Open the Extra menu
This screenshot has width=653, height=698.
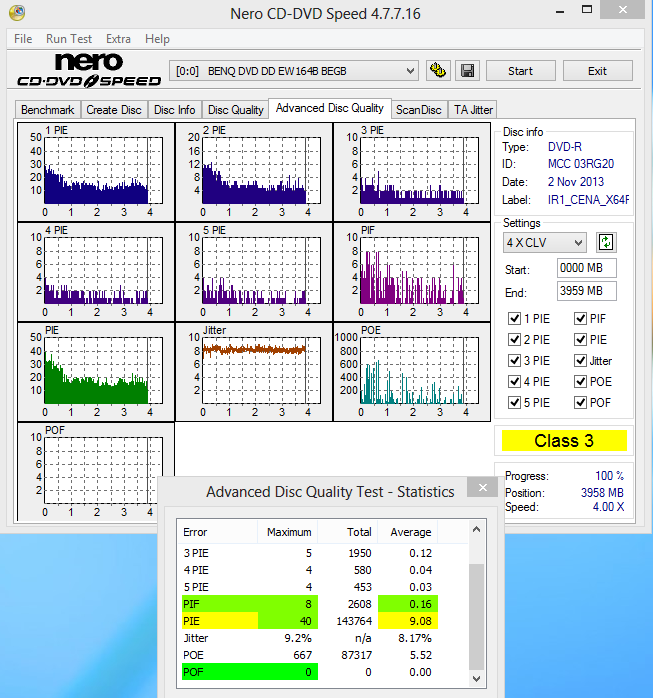tap(118, 39)
